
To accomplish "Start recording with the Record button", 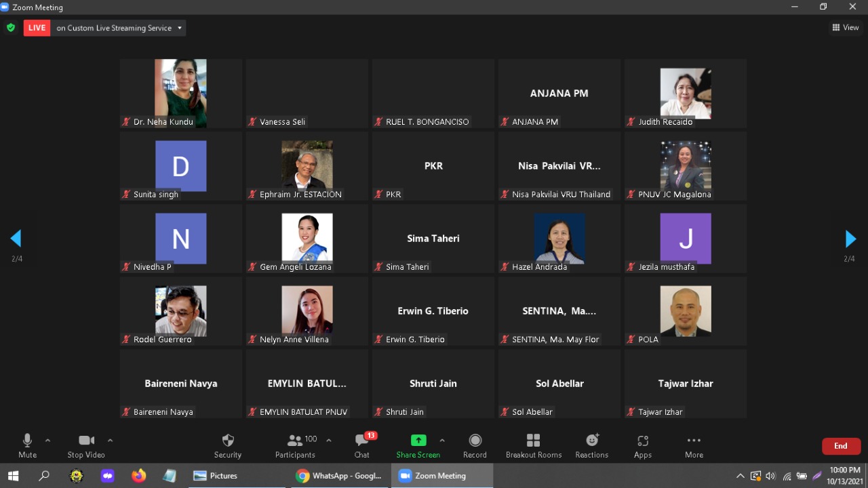I will (475, 446).
